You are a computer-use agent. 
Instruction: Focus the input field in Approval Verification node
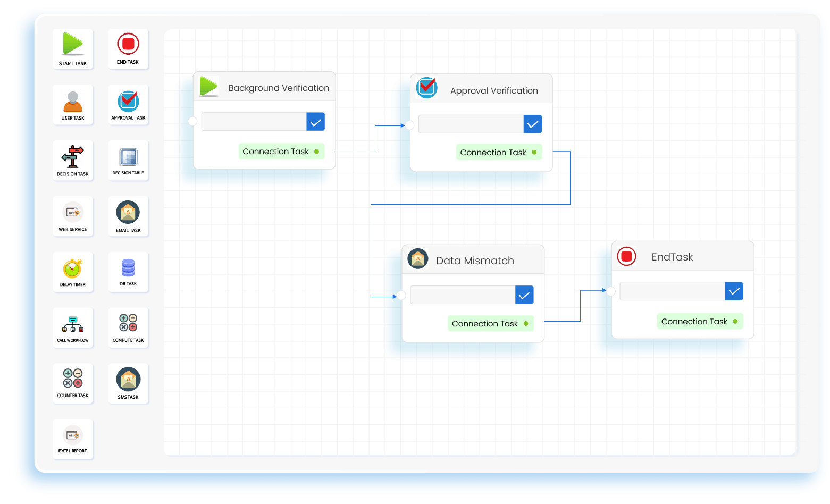(x=471, y=124)
